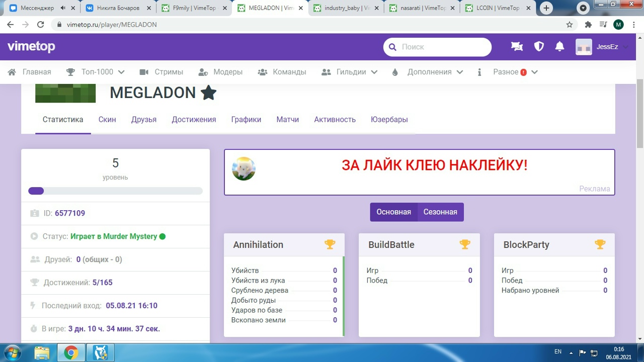Screen dimensions: 644x362
Task: Click the ЗА ЛАЙК КЛЕЮ НАКЛЕЙКУ banner
Action: click(434, 165)
